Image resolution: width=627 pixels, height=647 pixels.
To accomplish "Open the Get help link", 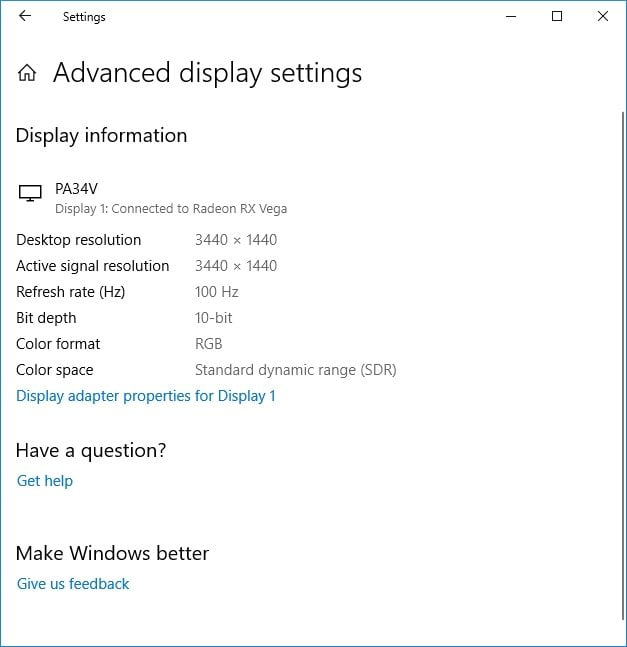I will coord(45,481).
